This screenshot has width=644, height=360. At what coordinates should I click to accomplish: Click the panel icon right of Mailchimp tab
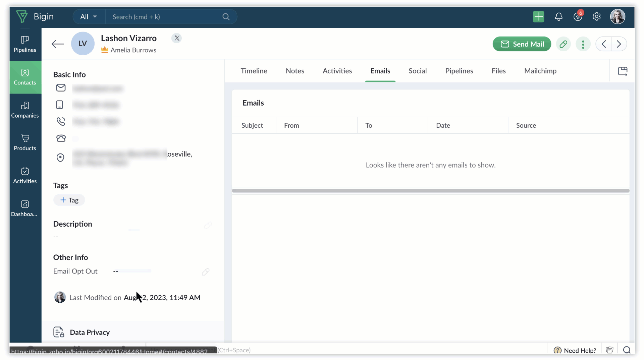pos(623,71)
